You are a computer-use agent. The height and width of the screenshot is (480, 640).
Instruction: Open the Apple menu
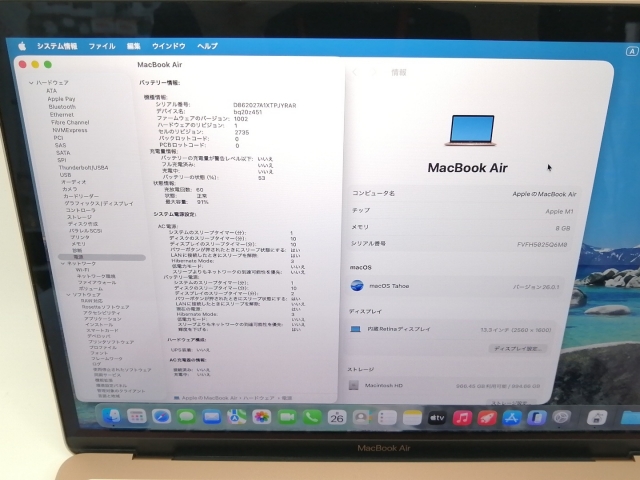(x=22, y=46)
